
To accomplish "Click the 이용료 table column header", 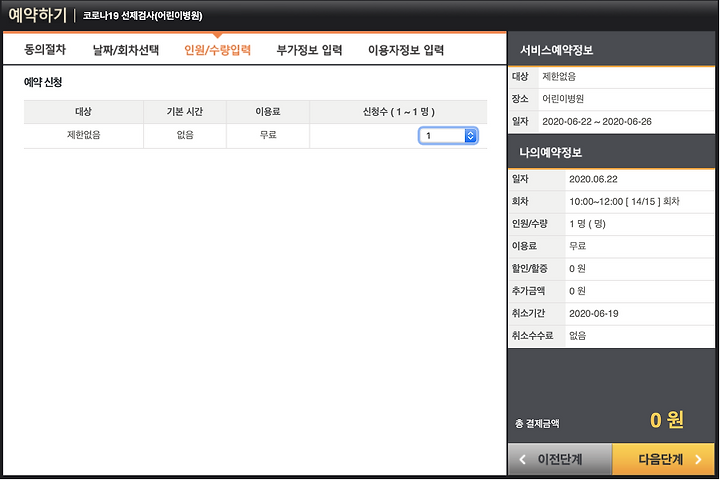I will pyautogui.click(x=268, y=112).
